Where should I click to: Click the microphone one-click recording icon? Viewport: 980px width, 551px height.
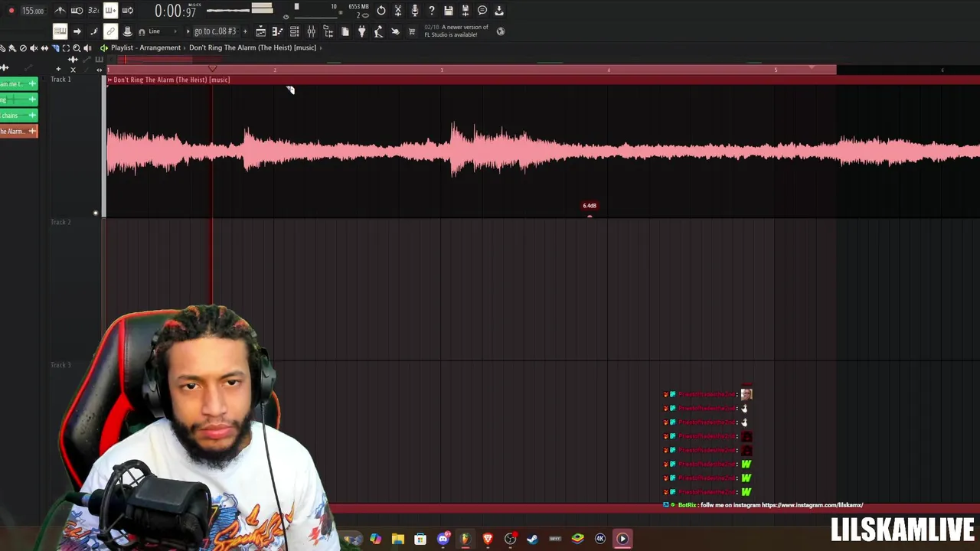pos(415,11)
